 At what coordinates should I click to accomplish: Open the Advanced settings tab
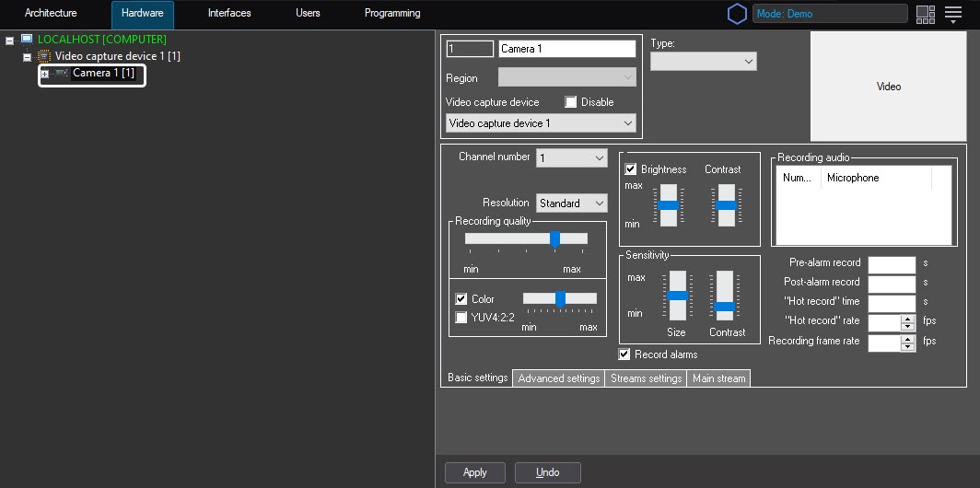click(559, 378)
